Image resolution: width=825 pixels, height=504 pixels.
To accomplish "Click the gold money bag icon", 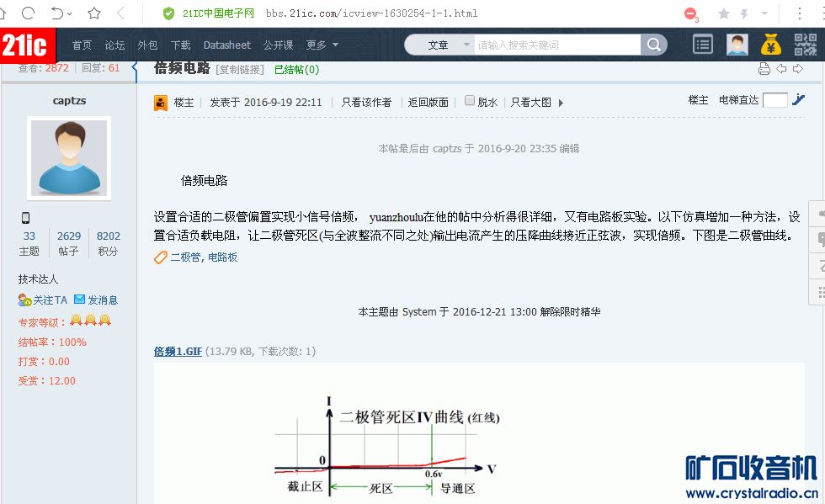I will click(771, 45).
